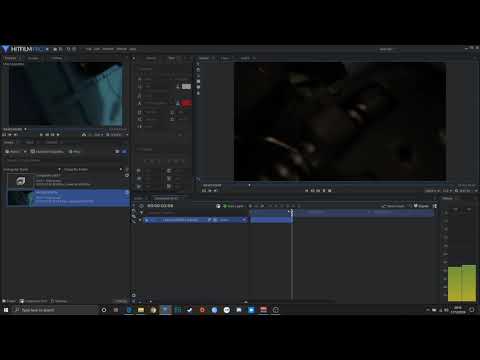Click the New button in Media panel
The width and height of the screenshot is (480, 360).
74,152
